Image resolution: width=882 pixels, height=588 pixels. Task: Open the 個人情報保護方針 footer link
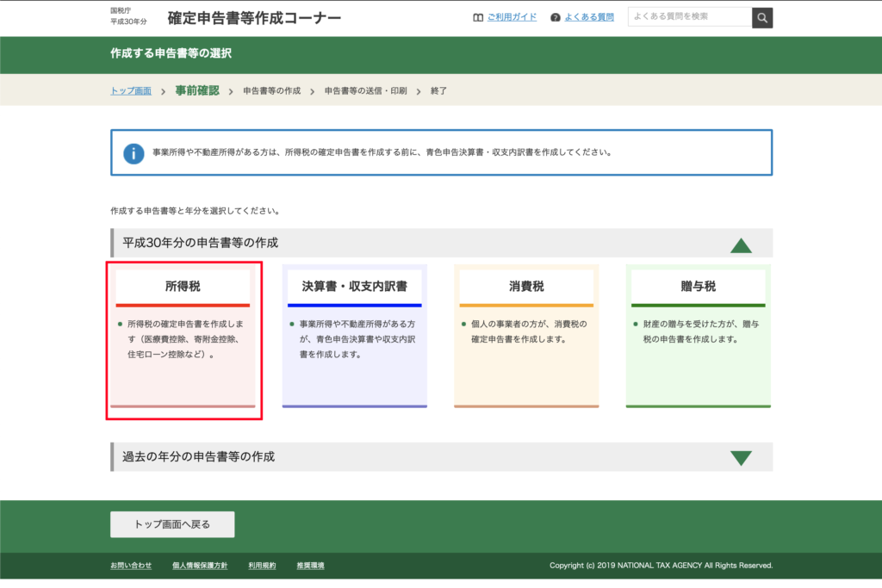[200, 566]
